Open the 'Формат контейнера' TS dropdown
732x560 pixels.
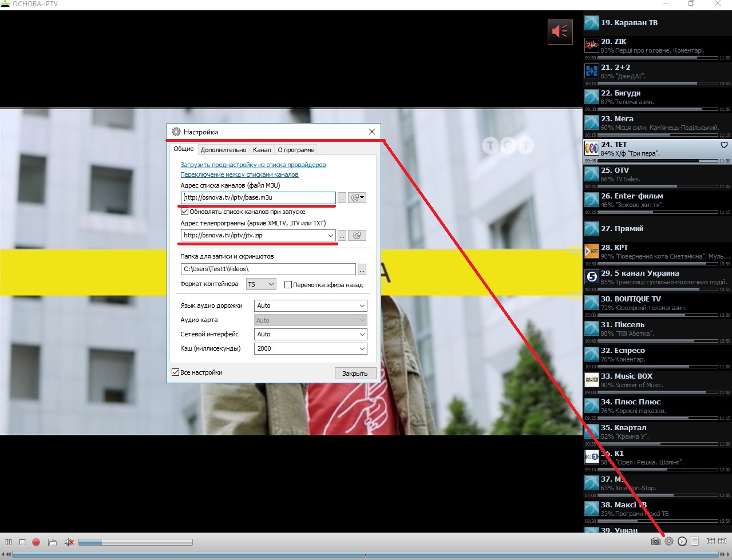coord(262,284)
